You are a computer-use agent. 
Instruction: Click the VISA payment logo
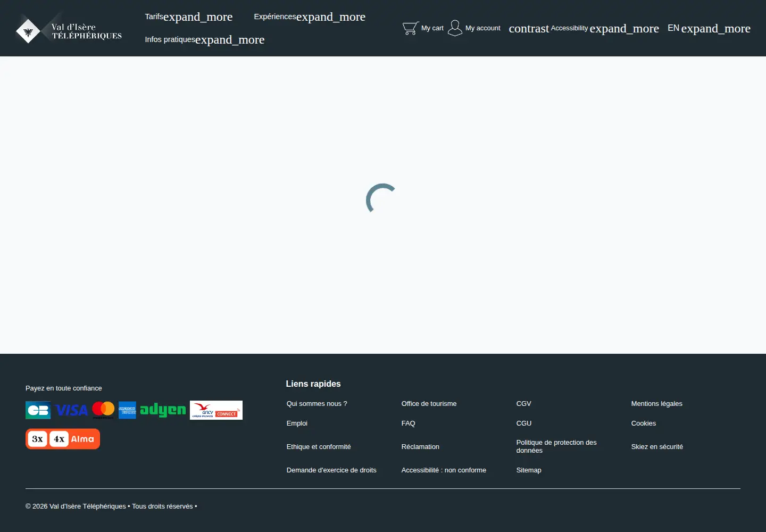[71, 410]
